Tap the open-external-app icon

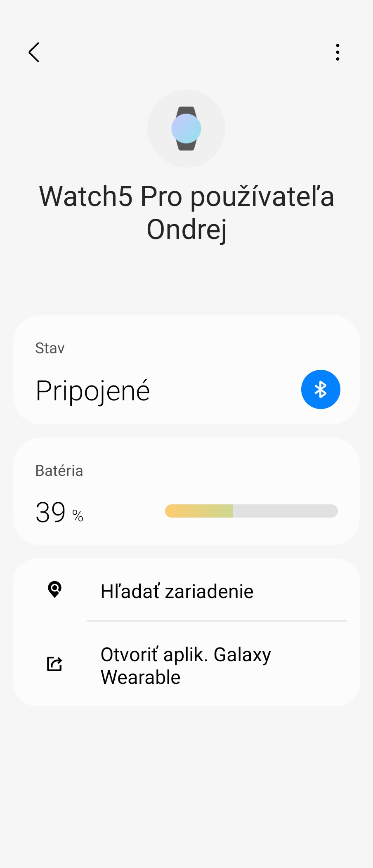tap(54, 664)
